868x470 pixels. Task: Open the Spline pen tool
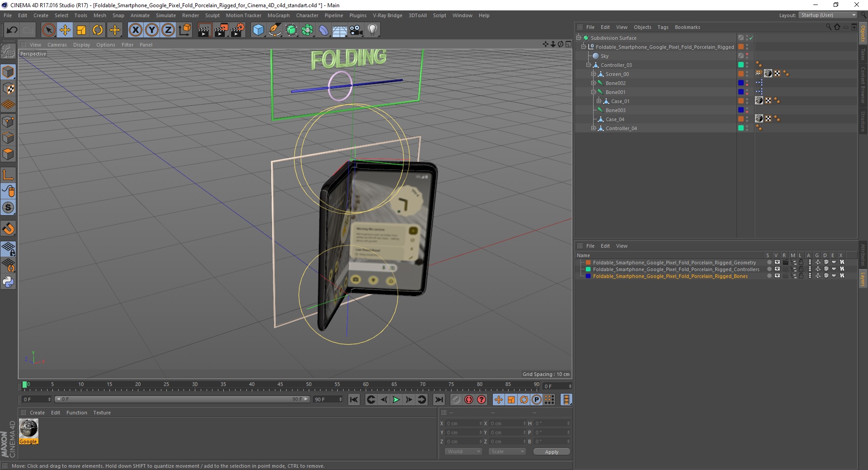(x=275, y=30)
